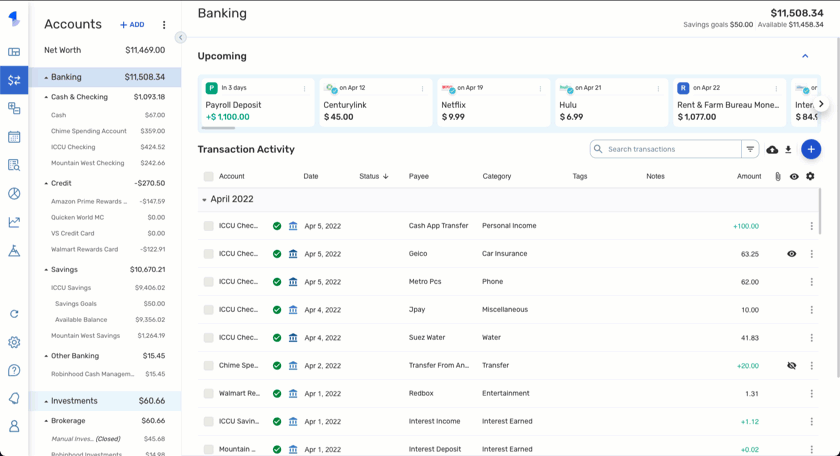Focus the Search transactions field
This screenshot has width=840, height=456.
[665, 149]
